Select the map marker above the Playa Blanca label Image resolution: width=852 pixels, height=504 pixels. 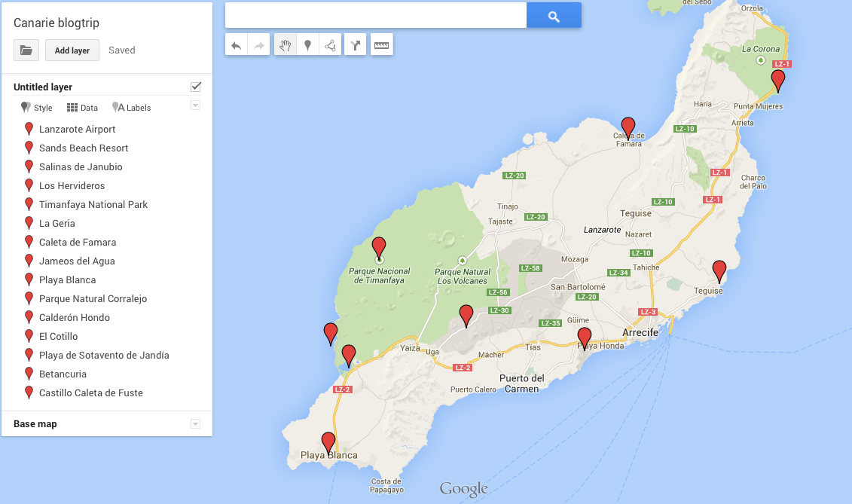328,443
